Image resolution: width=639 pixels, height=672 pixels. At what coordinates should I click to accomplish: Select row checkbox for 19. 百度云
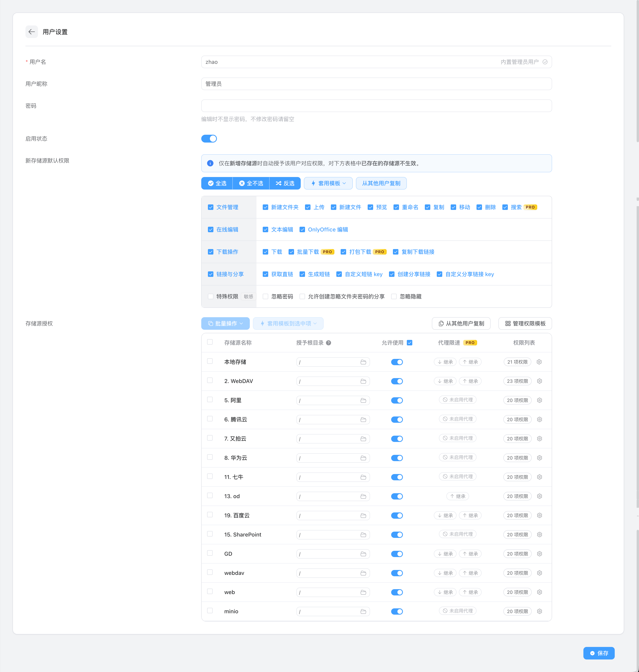tap(210, 515)
